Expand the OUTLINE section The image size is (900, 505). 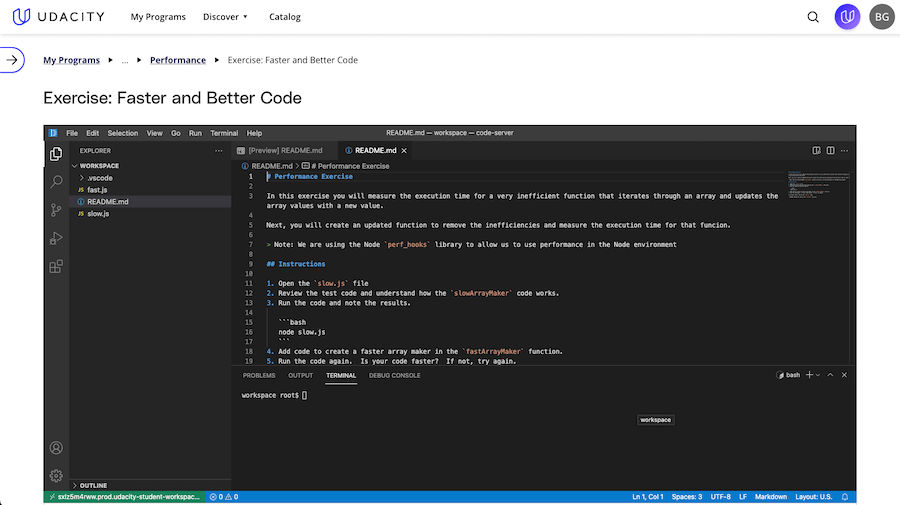(x=90, y=485)
